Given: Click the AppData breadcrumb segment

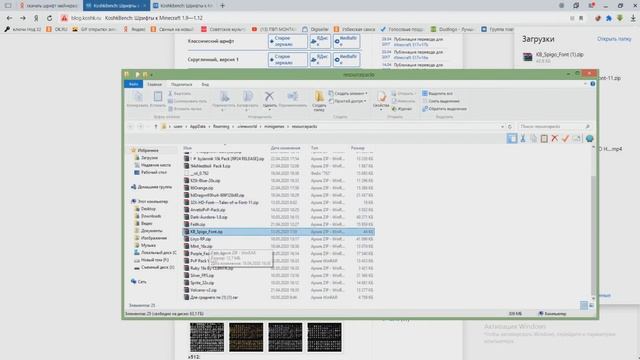Looking at the screenshot, I should [x=198, y=127].
